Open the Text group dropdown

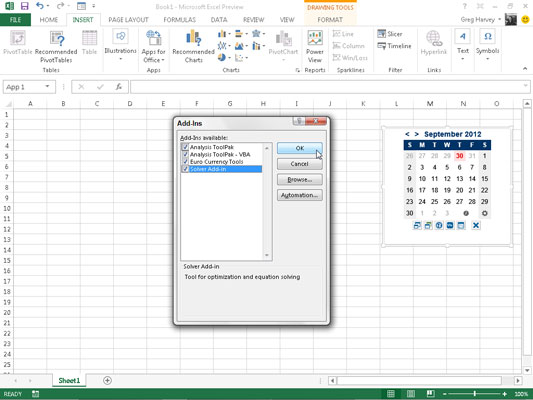coord(463,46)
